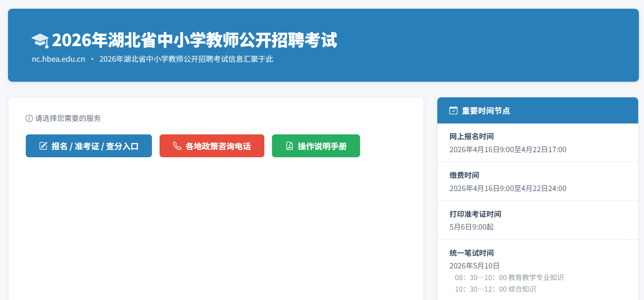This screenshot has width=644, height=300.
Task: Select the 网上报名时间 entry
Action: 471,137
